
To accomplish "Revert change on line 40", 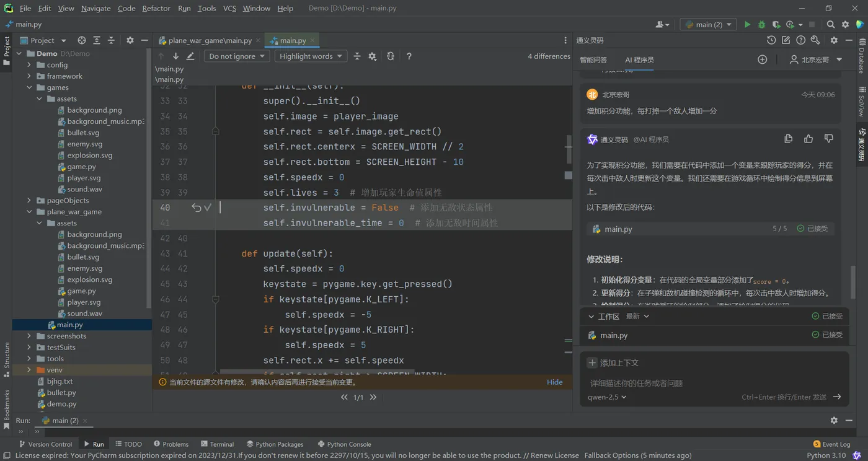I will point(196,208).
